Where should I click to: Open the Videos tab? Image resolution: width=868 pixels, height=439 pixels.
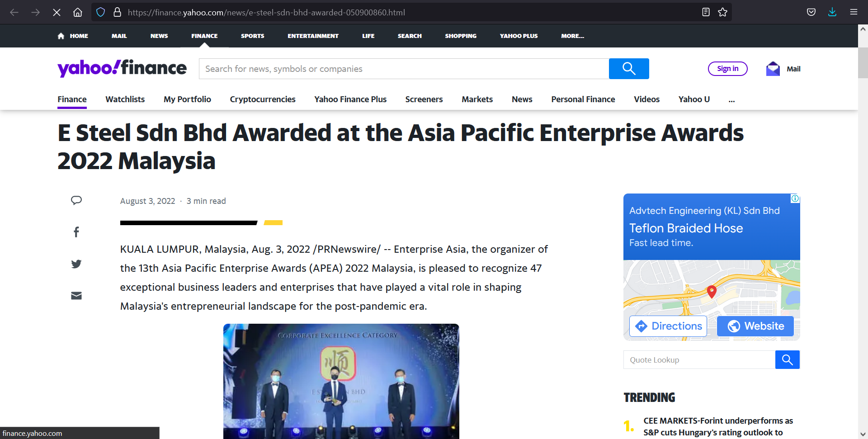click(646, 99)
